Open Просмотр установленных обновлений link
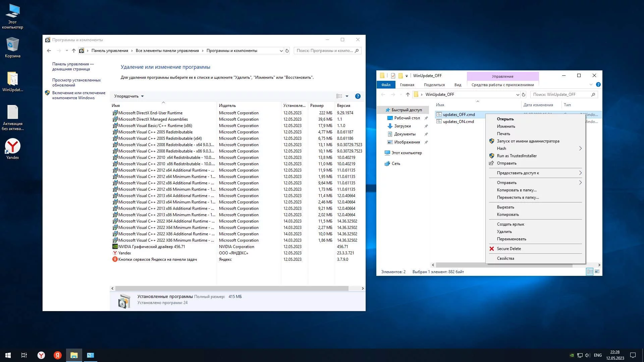The height and width of the screenshot is (362, 644). (76, 82)
